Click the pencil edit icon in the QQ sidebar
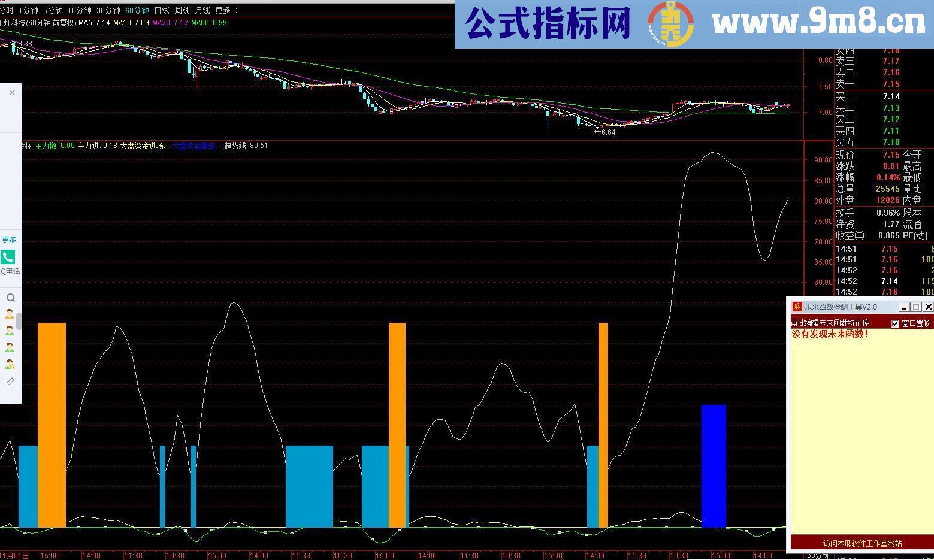 coord(10,382)
